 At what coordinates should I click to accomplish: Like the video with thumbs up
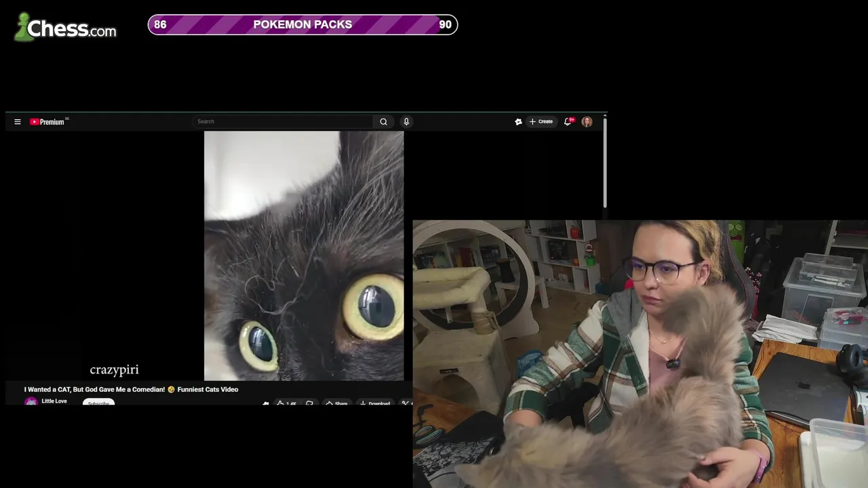[287, 403]
